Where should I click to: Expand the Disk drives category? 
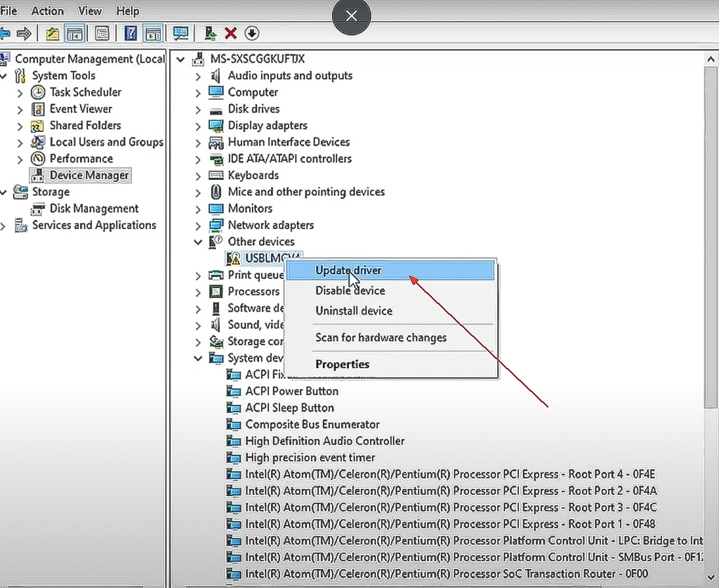coord(198,110)
